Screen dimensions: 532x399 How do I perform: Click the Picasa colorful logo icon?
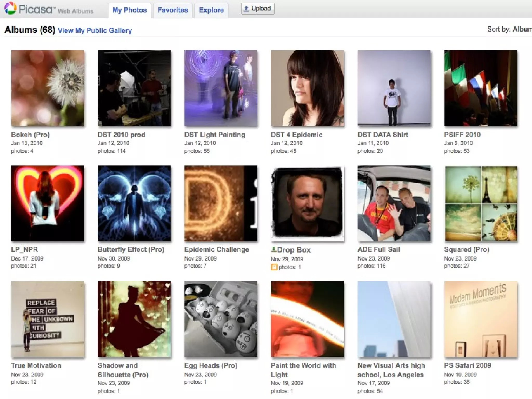tap(10, 9)
